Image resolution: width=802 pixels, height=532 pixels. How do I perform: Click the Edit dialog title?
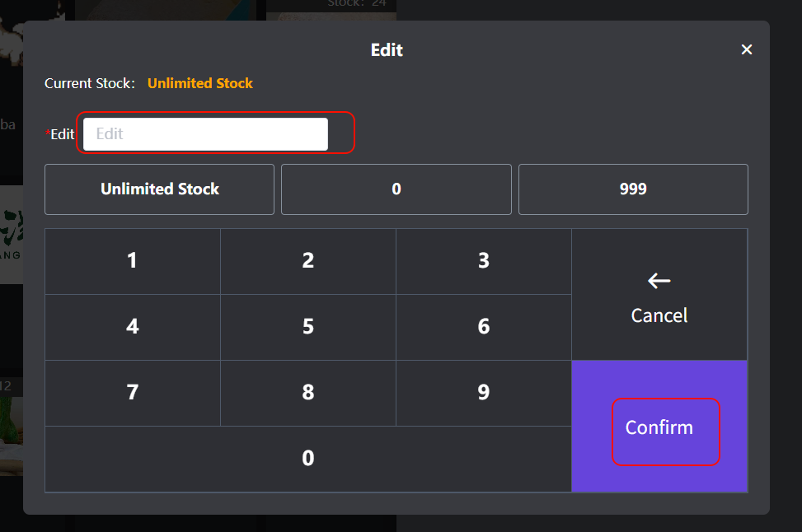(387, 50)
